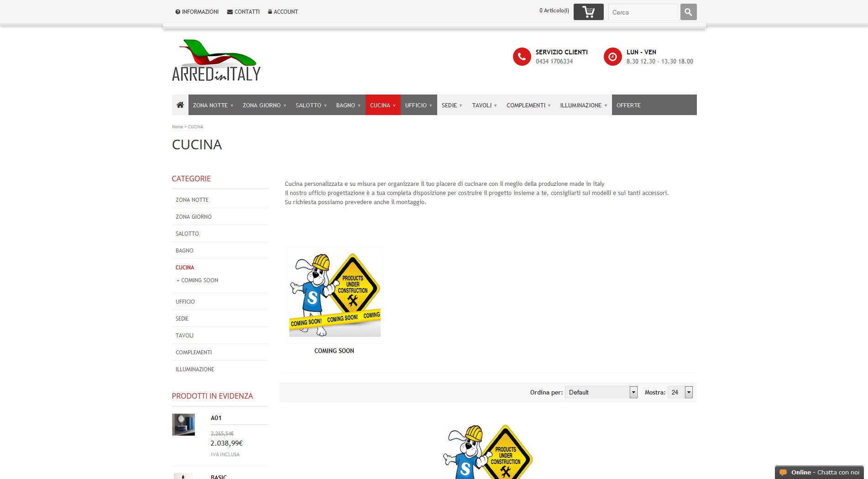868x479 pixels.
Task: Select Zona Notte in sidebar categories
Action: pyautogui.click(x=192, y=200)
